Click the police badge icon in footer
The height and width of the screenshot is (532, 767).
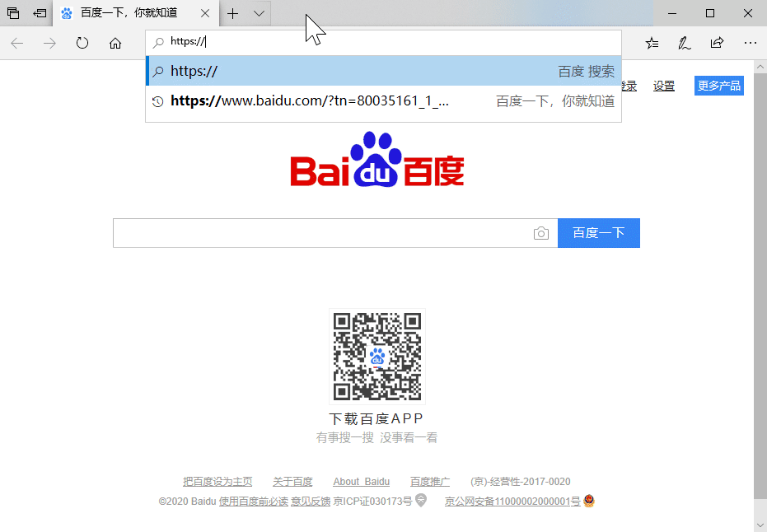coord(589,501)
